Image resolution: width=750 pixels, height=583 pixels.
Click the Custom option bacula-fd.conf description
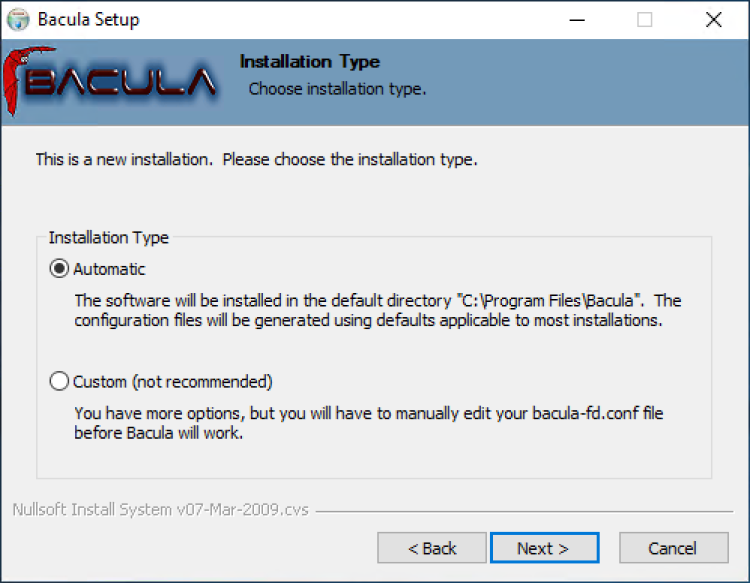(x=368, y=423)
